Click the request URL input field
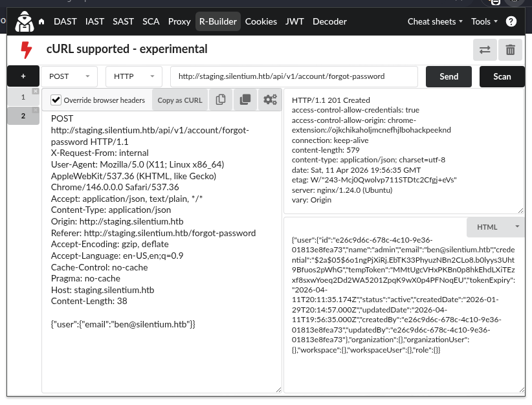Viewport: 532px width, 405px height. click(x=294, y=76)
